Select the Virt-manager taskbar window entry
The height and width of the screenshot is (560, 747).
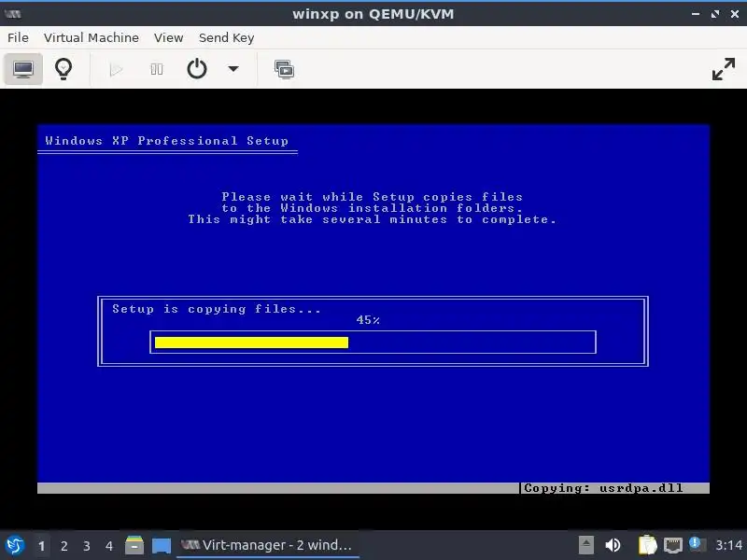click(x=267, y=545)
